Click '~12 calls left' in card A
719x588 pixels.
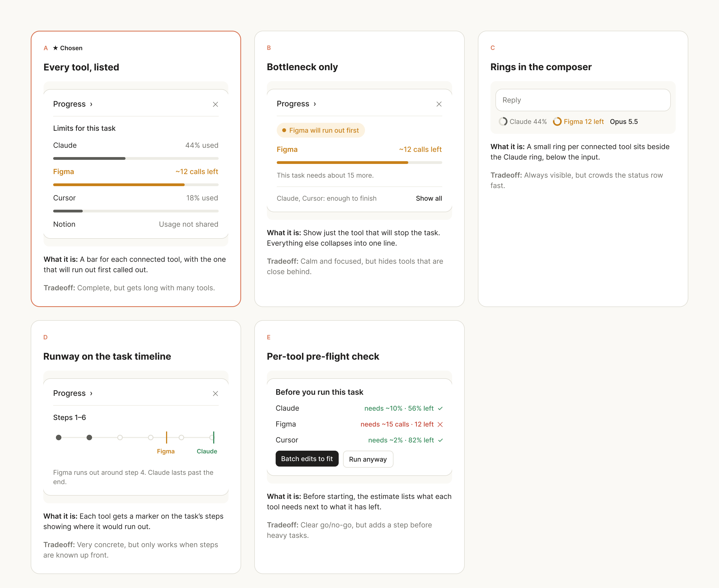click(x=197, y=172)
